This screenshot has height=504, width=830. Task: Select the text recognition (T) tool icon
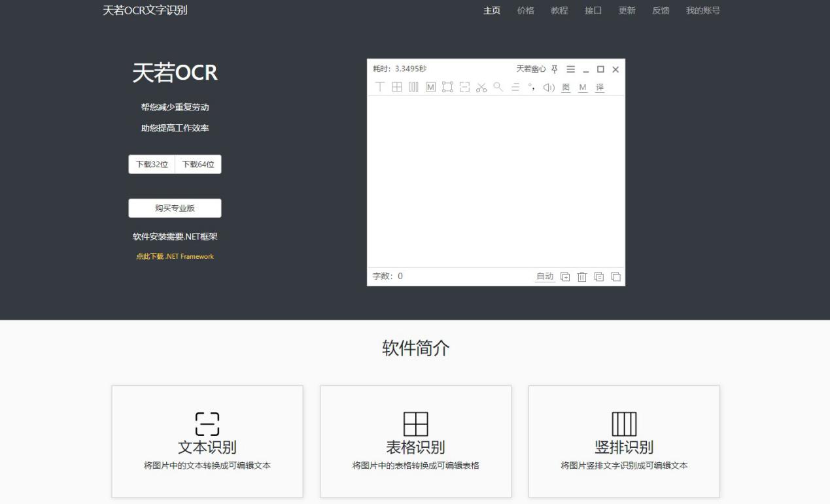pos(379,86)
